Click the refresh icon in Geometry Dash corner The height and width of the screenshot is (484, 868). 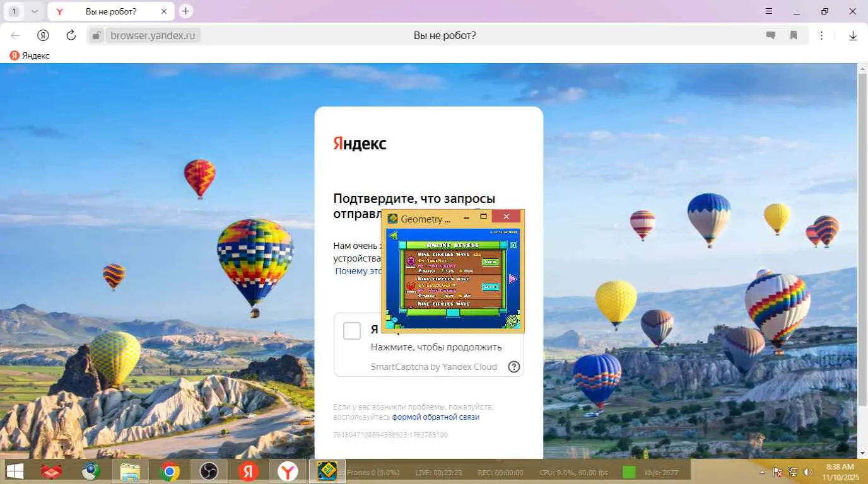512,321
